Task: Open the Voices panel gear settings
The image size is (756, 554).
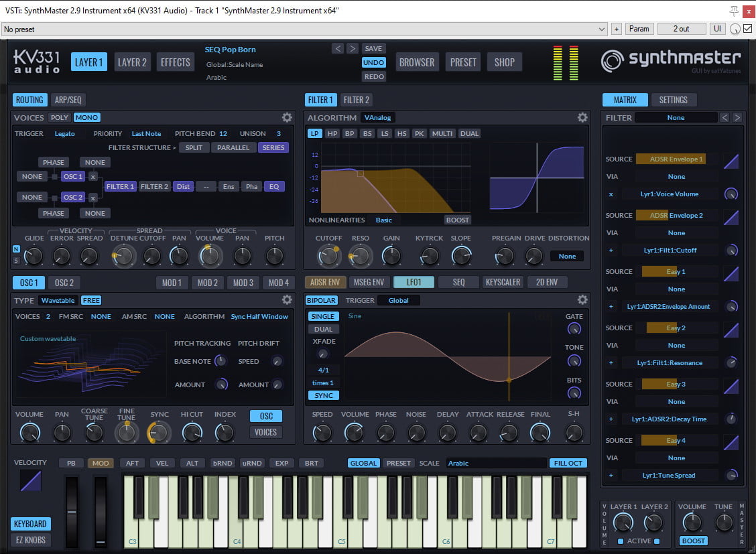Action: [x=287, y=117]
